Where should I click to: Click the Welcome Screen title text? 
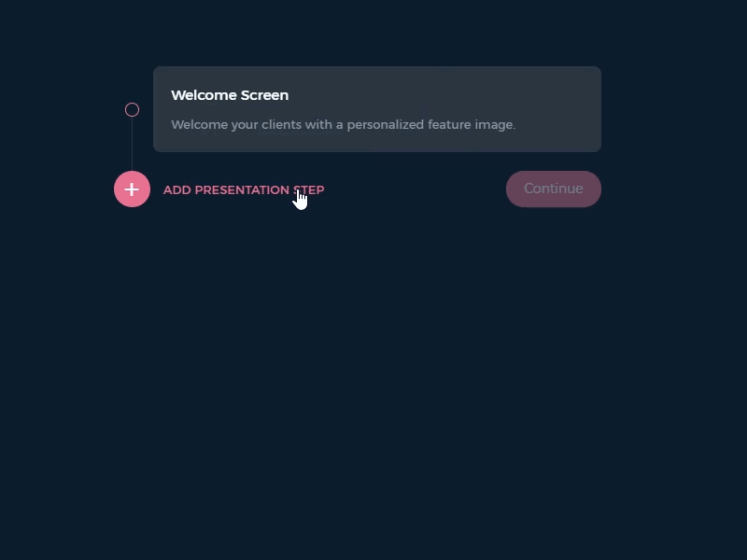click(230, 95)
